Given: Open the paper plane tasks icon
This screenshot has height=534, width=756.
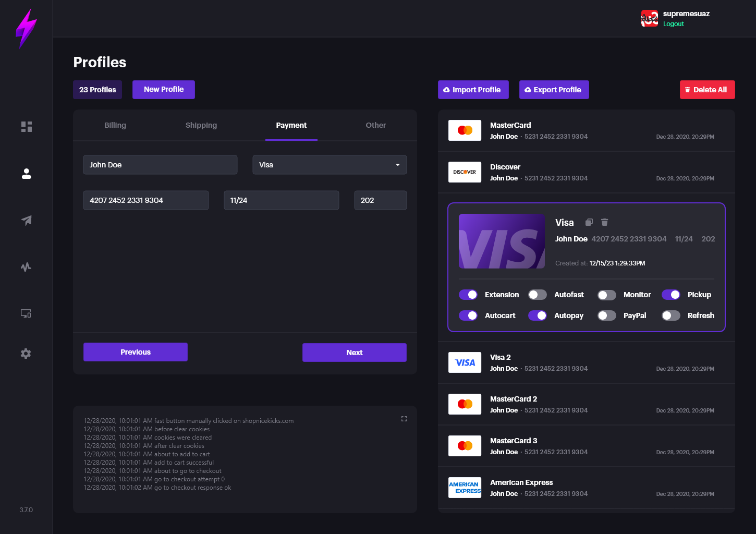Looking at the screenshot, I should tap(27, 220).
